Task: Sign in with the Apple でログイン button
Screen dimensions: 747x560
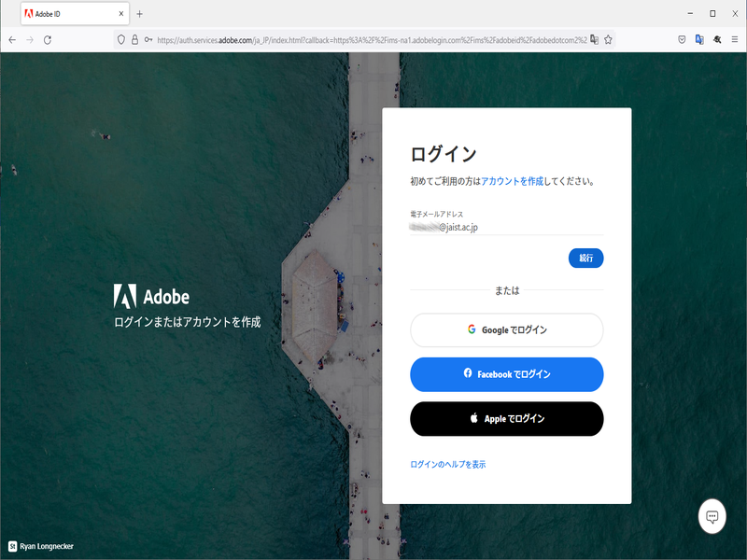Action: point(506,419)
